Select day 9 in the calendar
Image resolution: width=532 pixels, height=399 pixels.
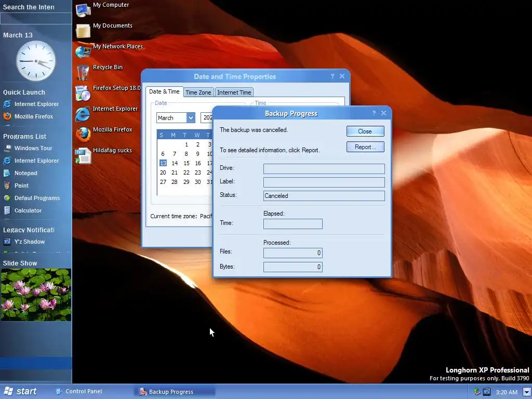tap(198, 154)
